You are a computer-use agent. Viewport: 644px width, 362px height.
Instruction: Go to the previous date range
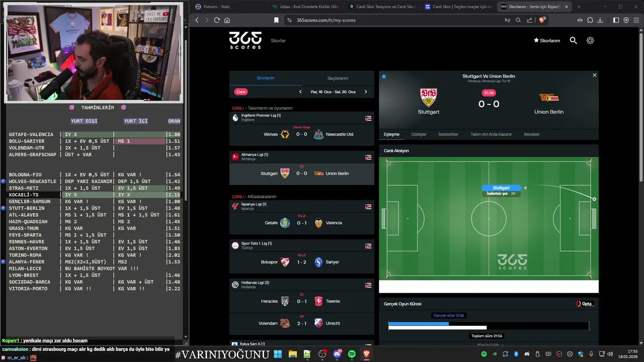click(x=300, y=92)
